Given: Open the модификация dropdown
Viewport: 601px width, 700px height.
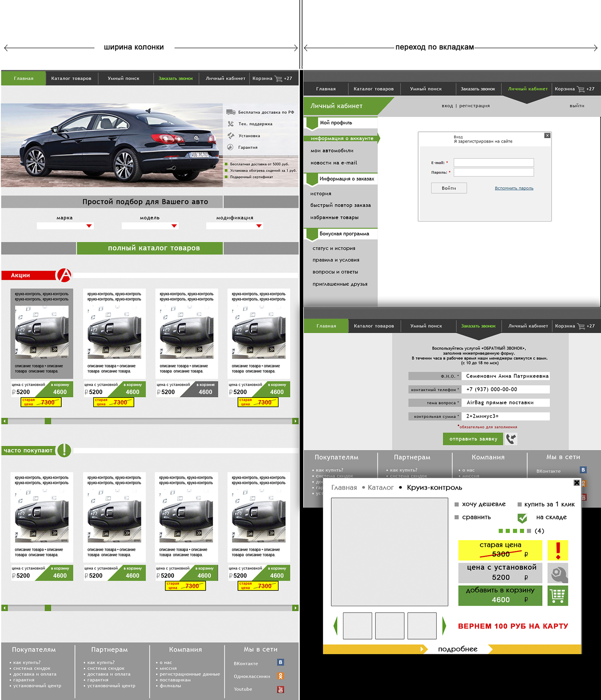Looking at the screenshot, I should [235, 226].
